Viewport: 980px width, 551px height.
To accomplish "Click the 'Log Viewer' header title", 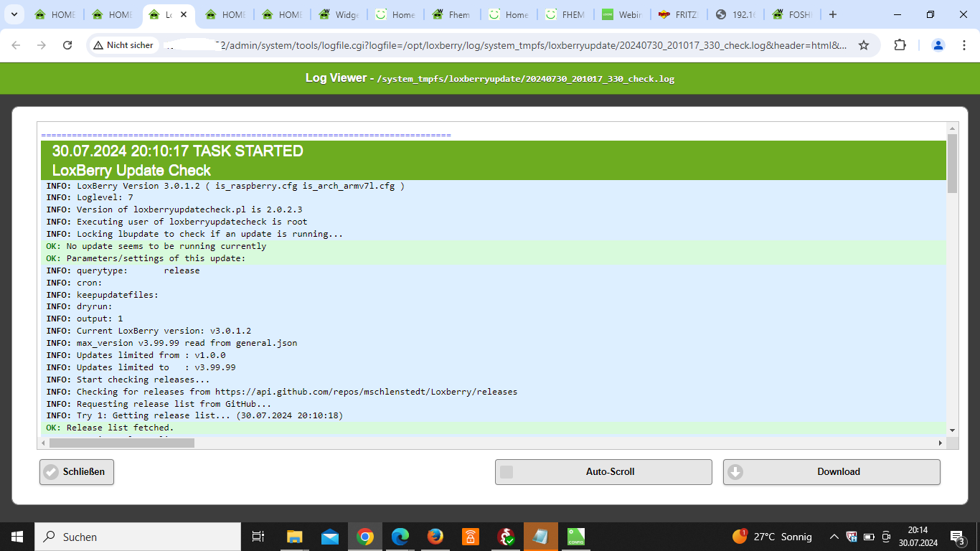I will coord(336,77).
